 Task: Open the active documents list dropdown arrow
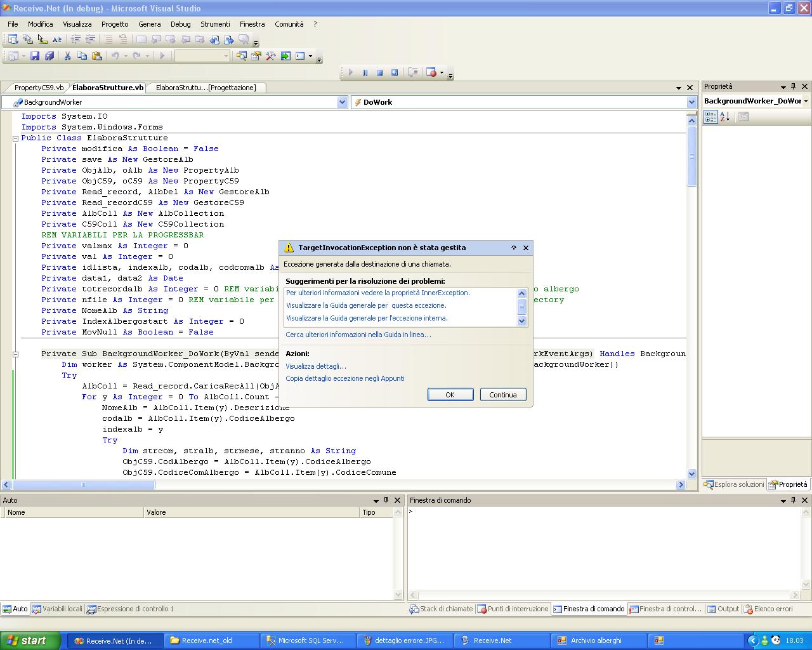(x=678, y=88)
